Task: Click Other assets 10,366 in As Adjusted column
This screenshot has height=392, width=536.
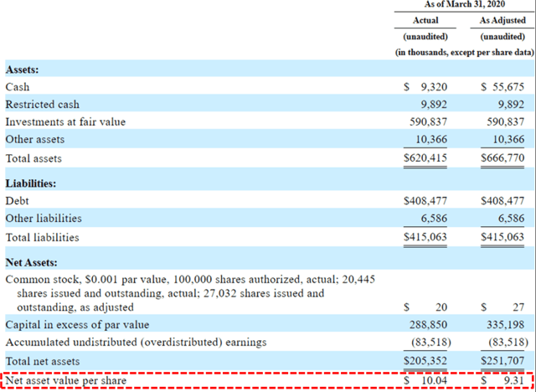Action: pyautogui.click(x=508, y=139)
